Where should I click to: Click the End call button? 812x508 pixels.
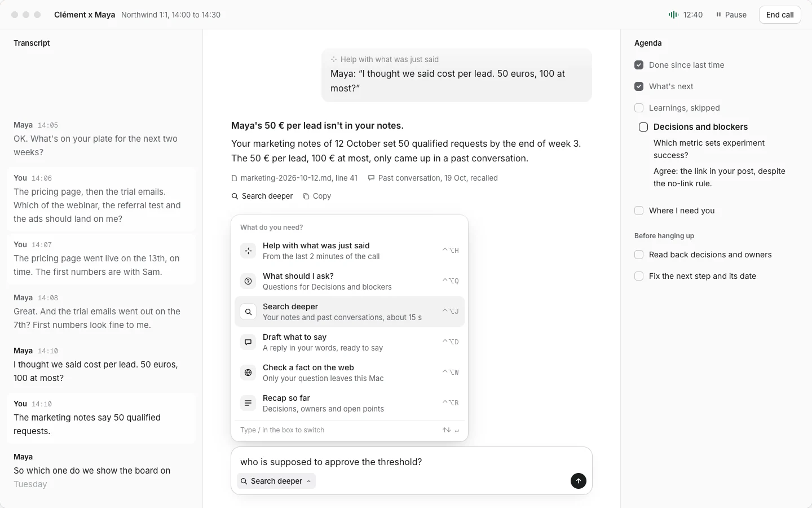(780, 15)
